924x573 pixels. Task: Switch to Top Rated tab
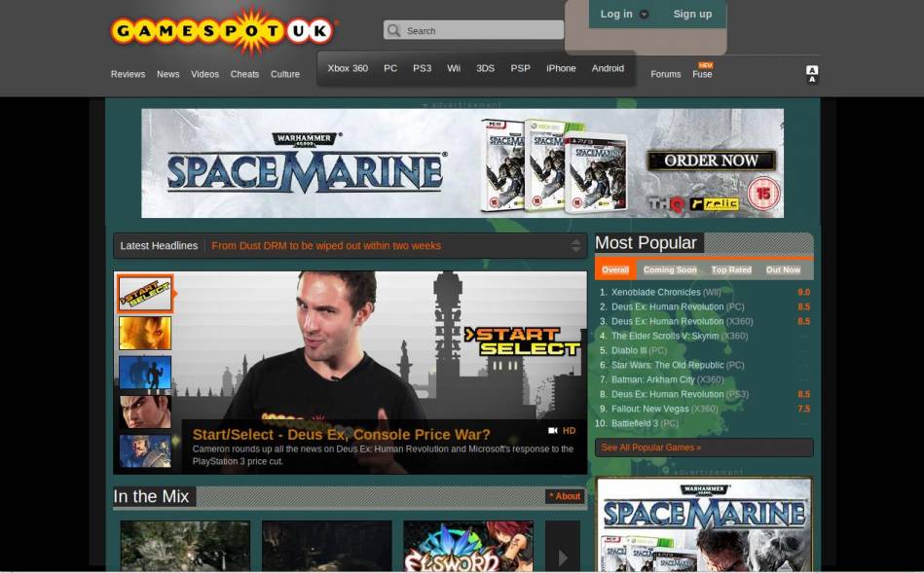point(731,269)
